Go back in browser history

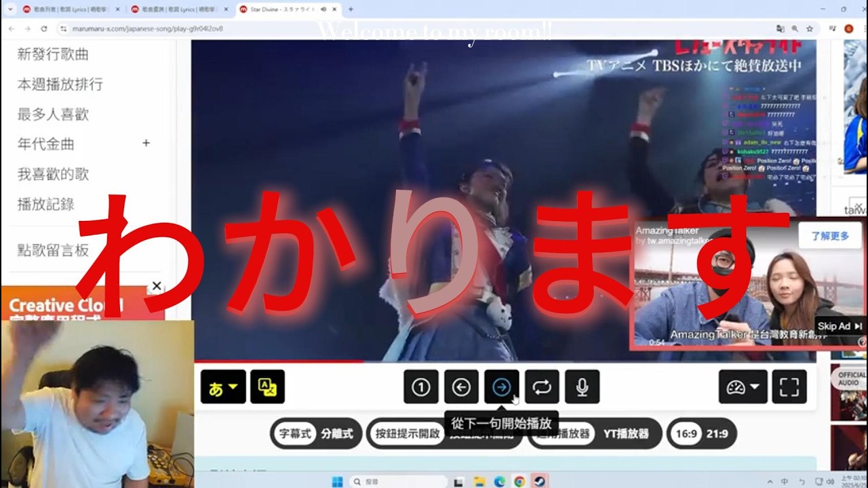point(10,28)
